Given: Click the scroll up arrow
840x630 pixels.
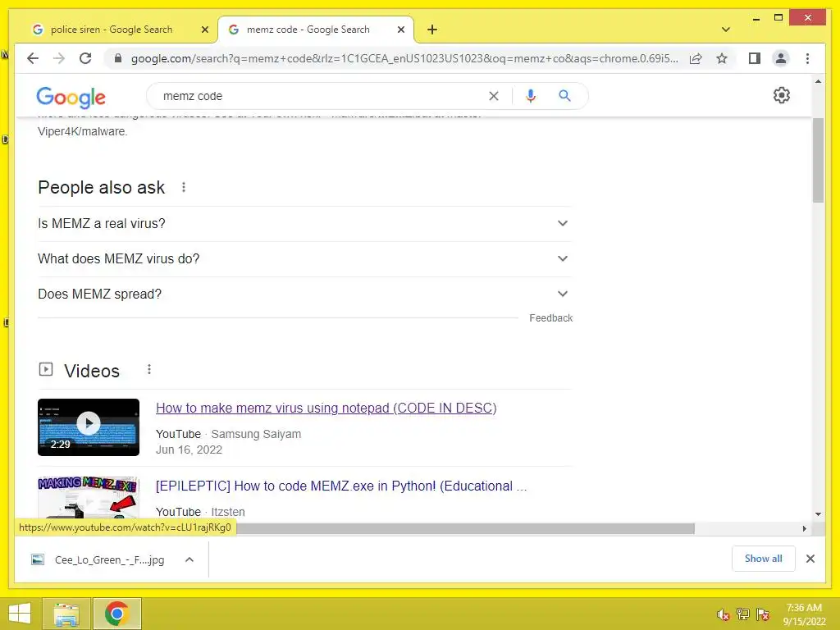Looking at the screenshot, I should [818, 81].
